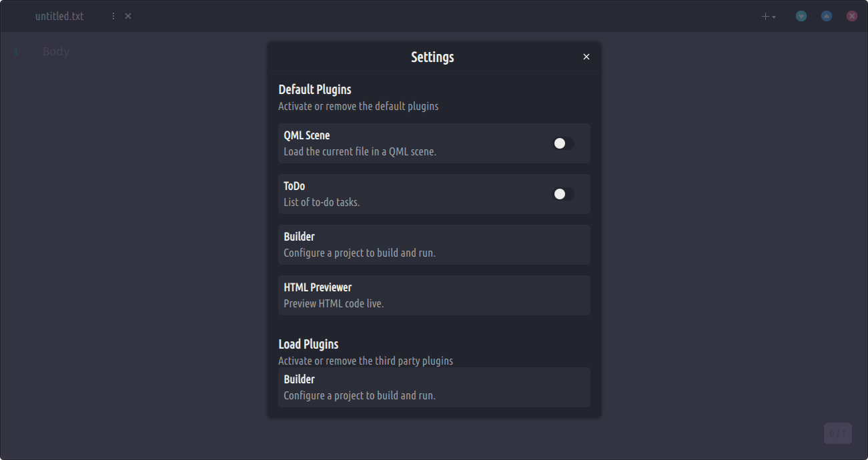Open the untitled.txt tab options menu

pos(113,16)
